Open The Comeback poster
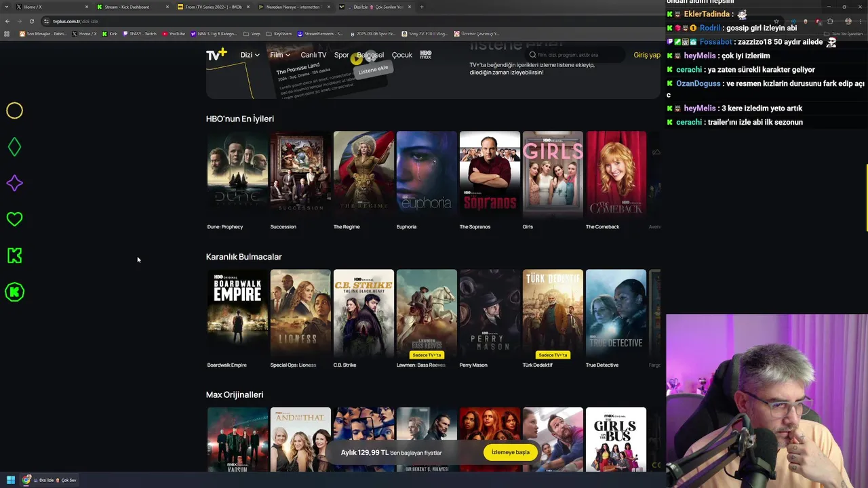The image size is (868, 488). click(616, 175)
